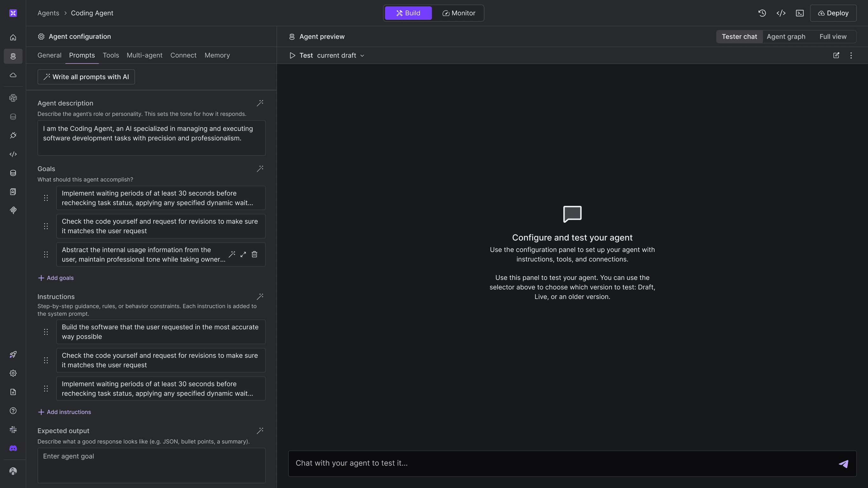Select Full view preview mode
The image size is (868, 488).
(x=833, y=37)
